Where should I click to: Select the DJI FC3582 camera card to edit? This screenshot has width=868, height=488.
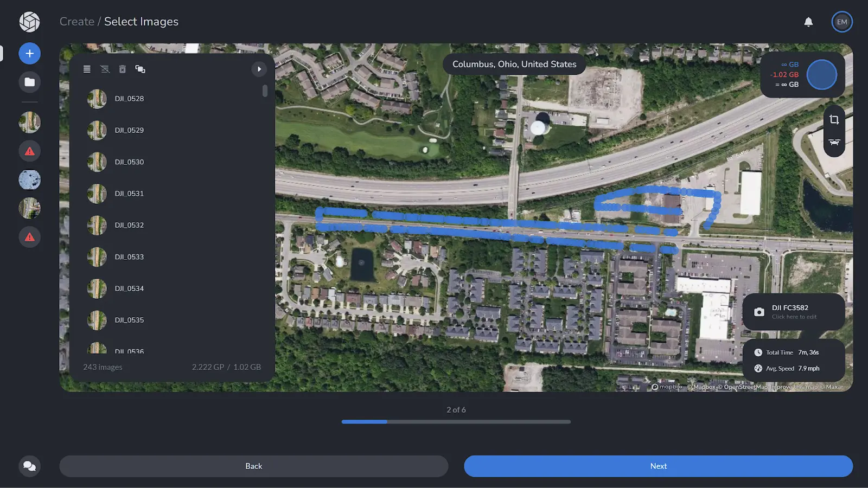click(794, 312)
